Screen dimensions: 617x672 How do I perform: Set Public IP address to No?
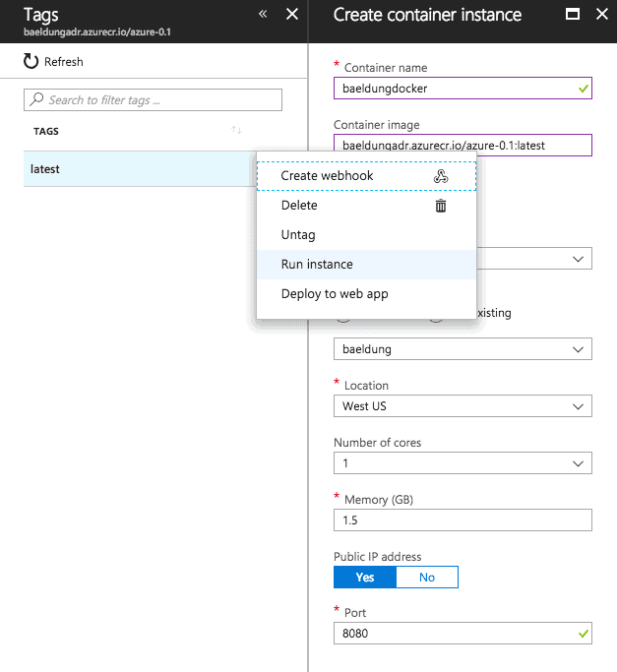click(x=427, y=578)
